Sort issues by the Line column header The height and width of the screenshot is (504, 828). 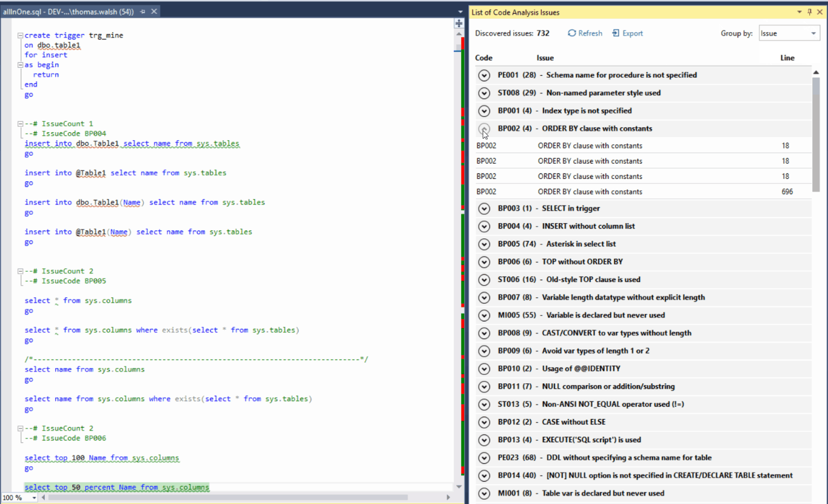(x=787, y=58)
